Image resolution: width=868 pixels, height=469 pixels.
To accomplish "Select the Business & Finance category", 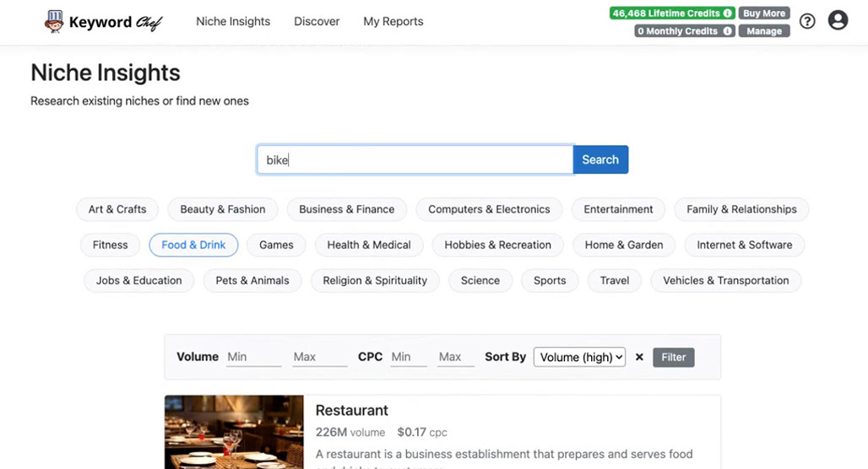I will click(346, 209).
